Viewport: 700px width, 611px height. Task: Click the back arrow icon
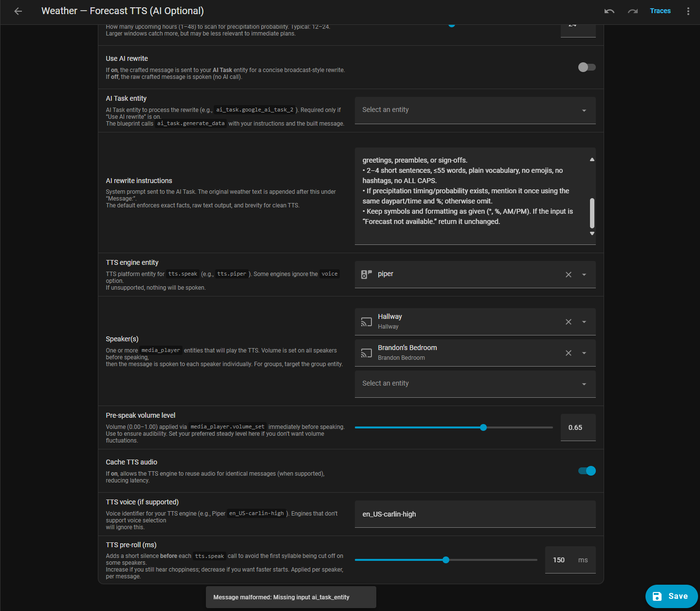pos(18,11)
